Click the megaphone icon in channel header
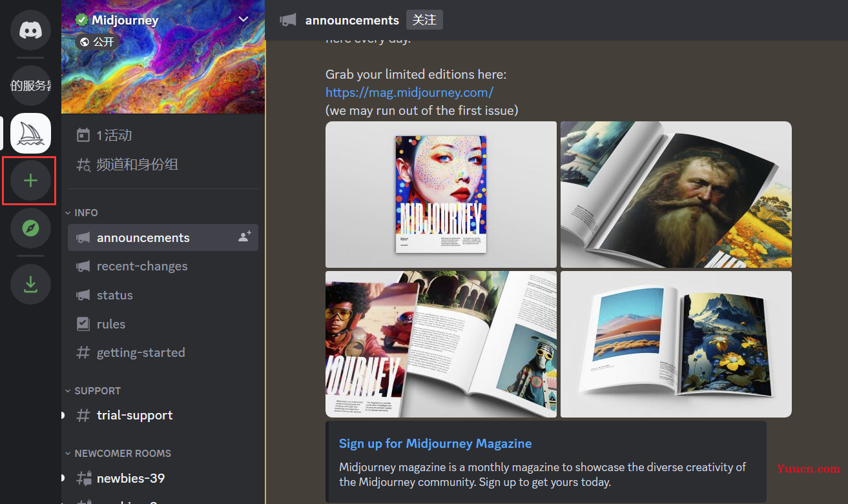 click(288, 20)
